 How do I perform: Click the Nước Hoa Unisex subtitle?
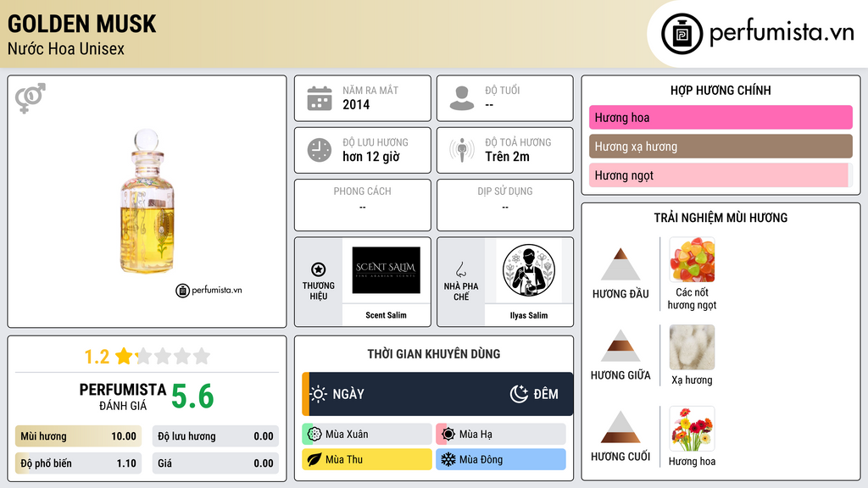point(66,48)
